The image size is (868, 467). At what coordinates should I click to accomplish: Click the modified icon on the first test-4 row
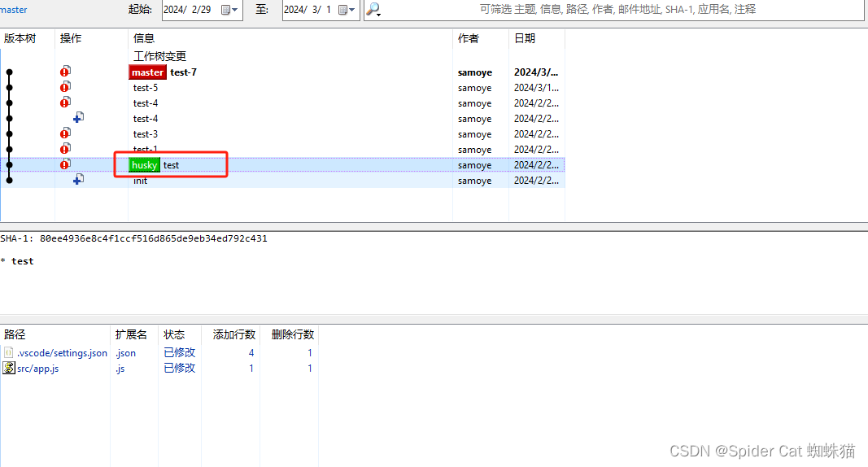(x=65, y=103)
